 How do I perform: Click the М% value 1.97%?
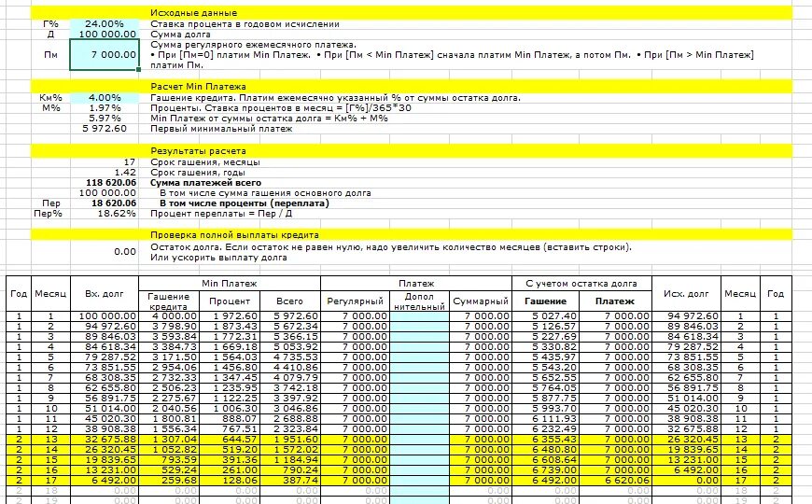(105, 107)
